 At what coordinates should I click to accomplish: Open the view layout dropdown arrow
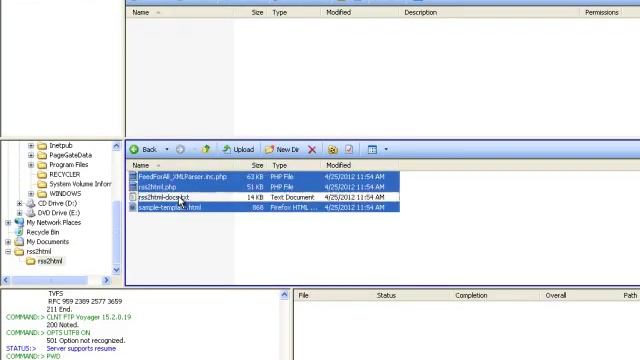coord(386,149)
